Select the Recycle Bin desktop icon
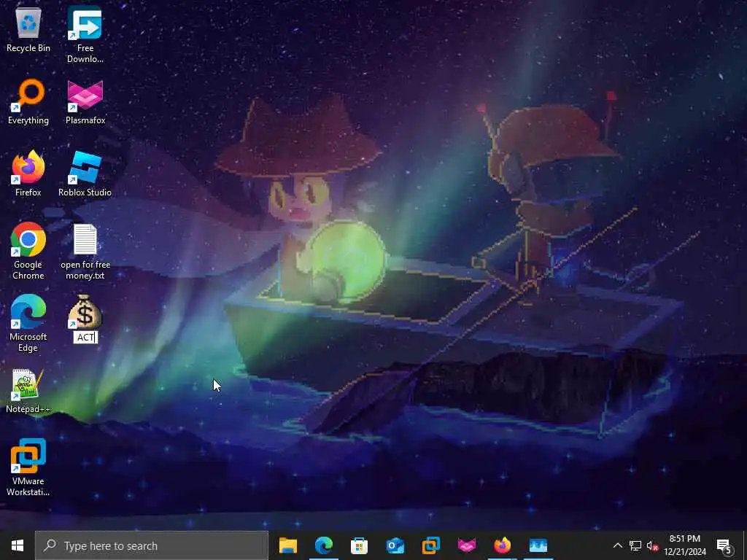The width and height of the screenshot is (747, 560). tap(28, 29)
